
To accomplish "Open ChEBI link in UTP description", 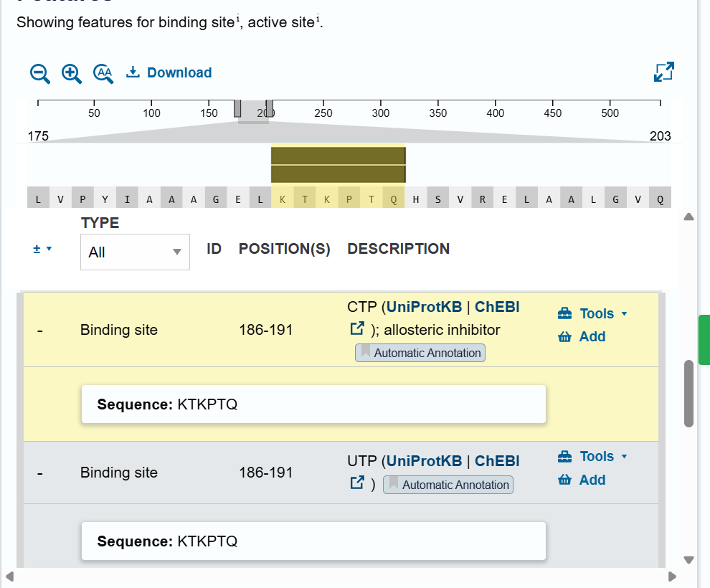I will tap(497, 461).
